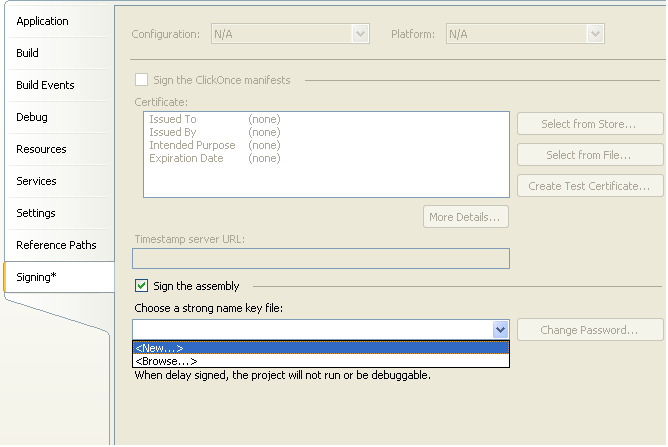Click the Create Test Certificate button
This screenshot has height=447, width=668.
point(590,186)
